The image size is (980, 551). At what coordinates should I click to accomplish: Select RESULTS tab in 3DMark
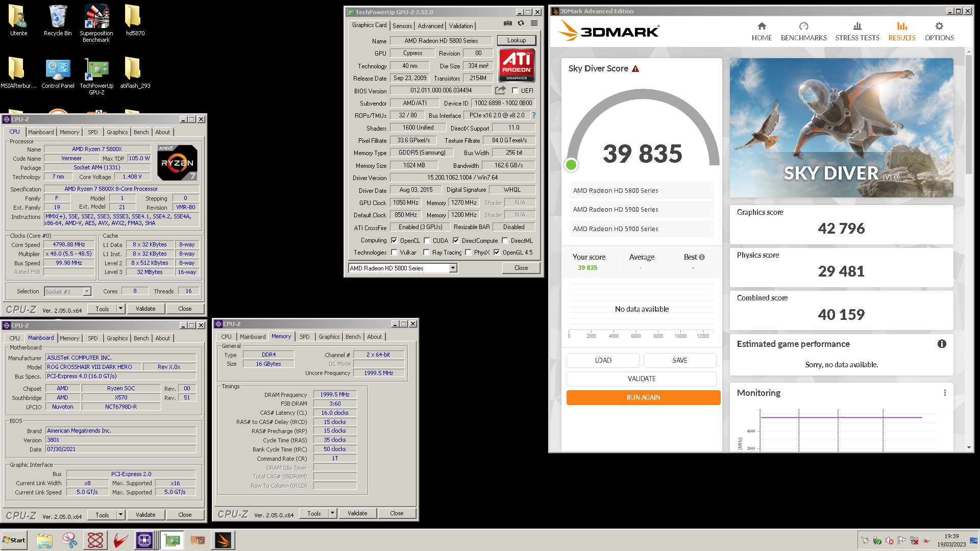click(x=902, y=32)
